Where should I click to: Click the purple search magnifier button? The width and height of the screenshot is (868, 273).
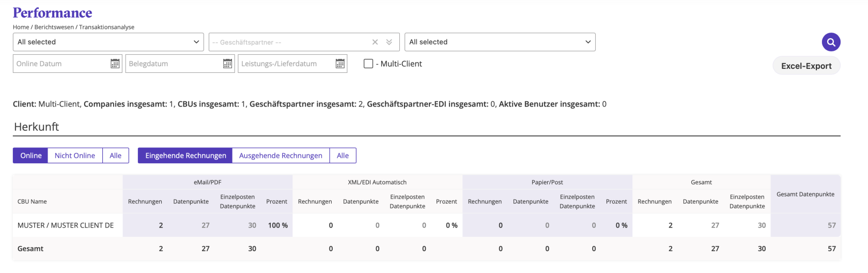(x=831, y=42)
